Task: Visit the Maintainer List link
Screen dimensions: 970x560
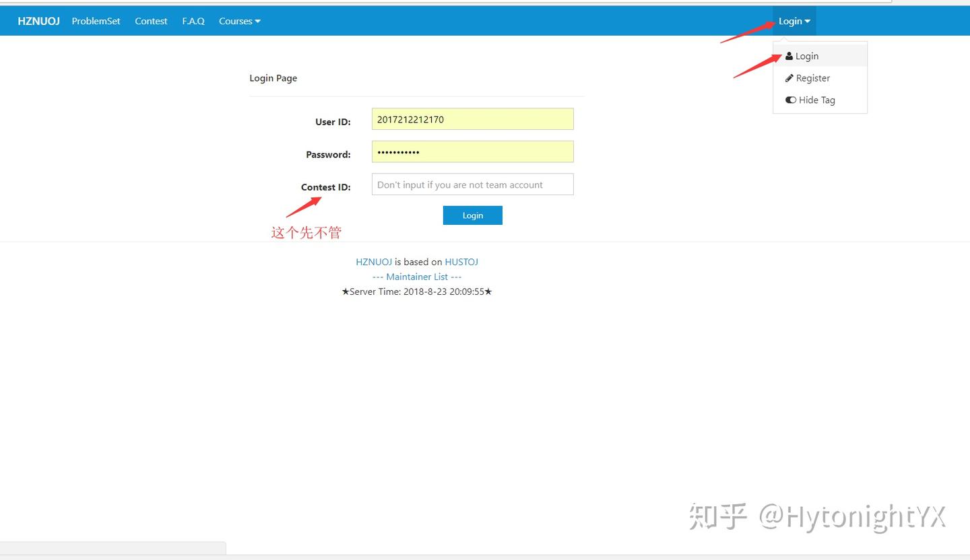Action: tap(417, 277)
